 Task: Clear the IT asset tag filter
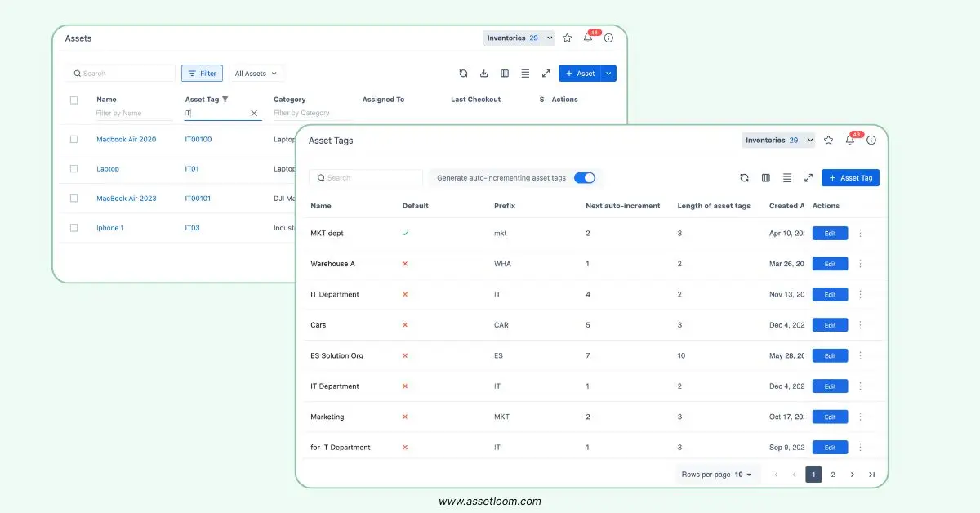point(254,114)
